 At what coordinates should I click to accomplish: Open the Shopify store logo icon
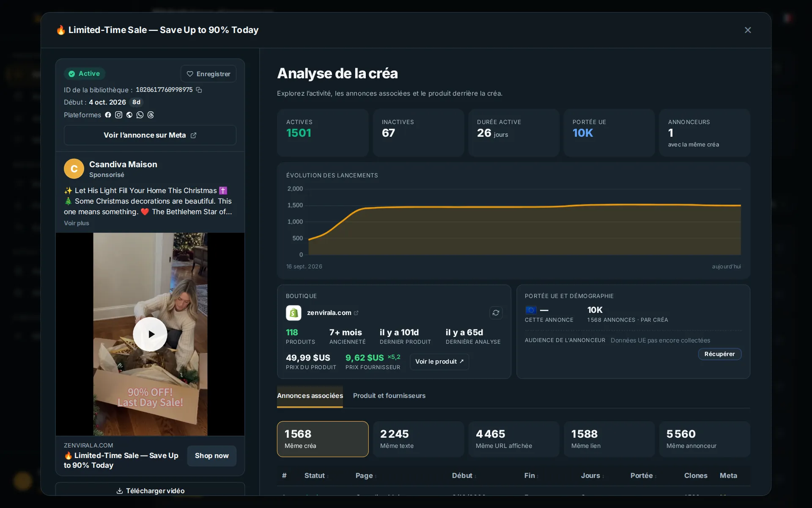(x=294, y=313)
